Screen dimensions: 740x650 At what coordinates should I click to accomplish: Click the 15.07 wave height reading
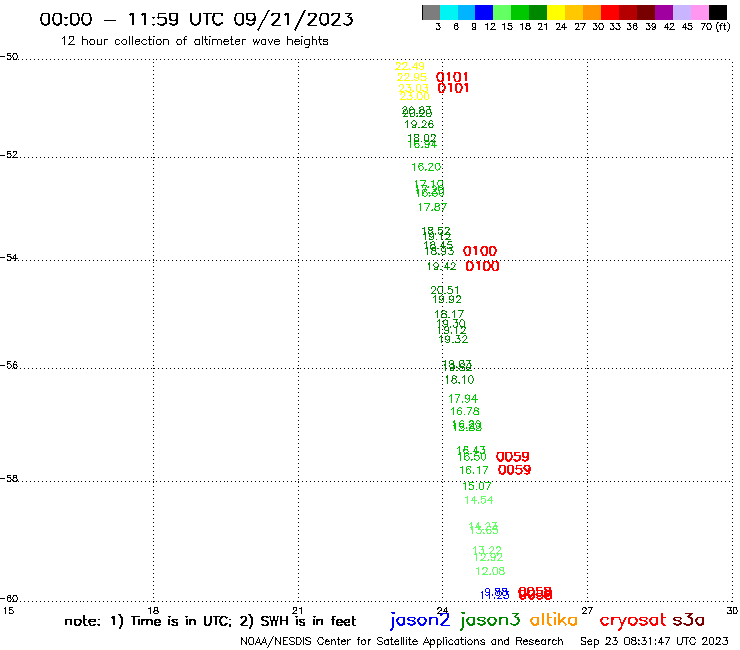point(477,486)
